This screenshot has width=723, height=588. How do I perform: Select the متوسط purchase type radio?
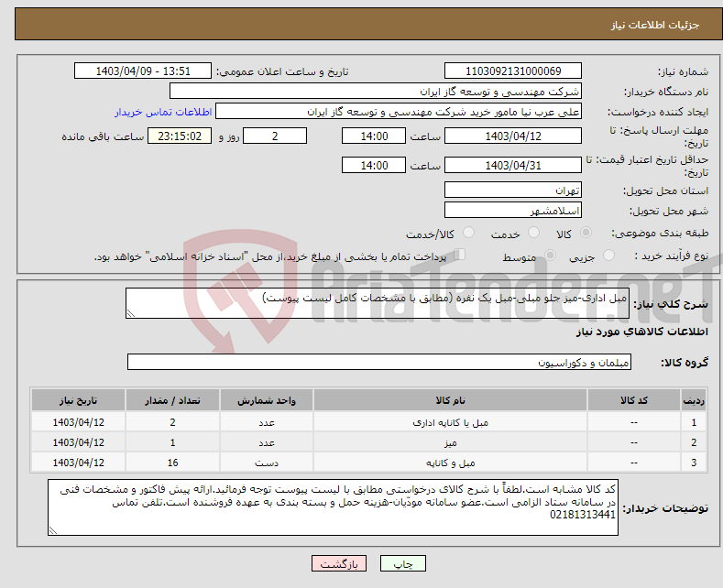point(550,255)
